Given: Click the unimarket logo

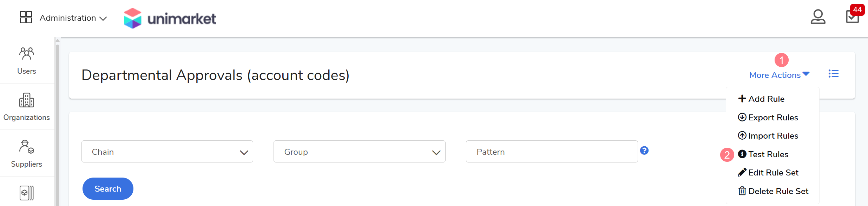Looking at the screenshot, I should pos(170,18).
